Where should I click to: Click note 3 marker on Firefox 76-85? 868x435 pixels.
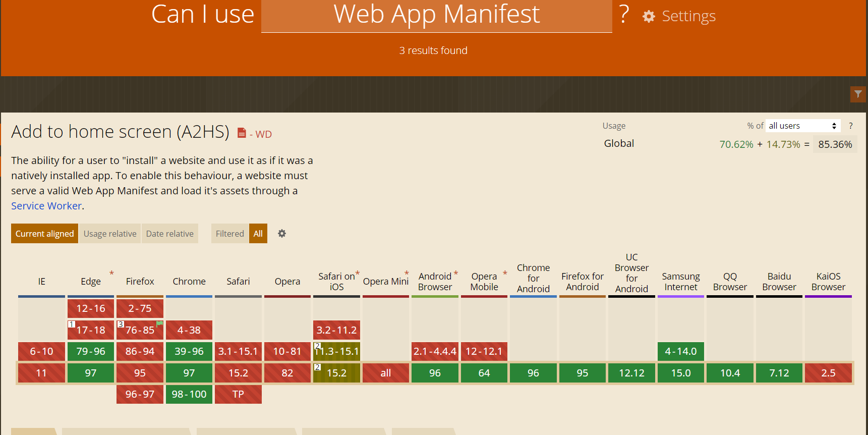point(121,324)
